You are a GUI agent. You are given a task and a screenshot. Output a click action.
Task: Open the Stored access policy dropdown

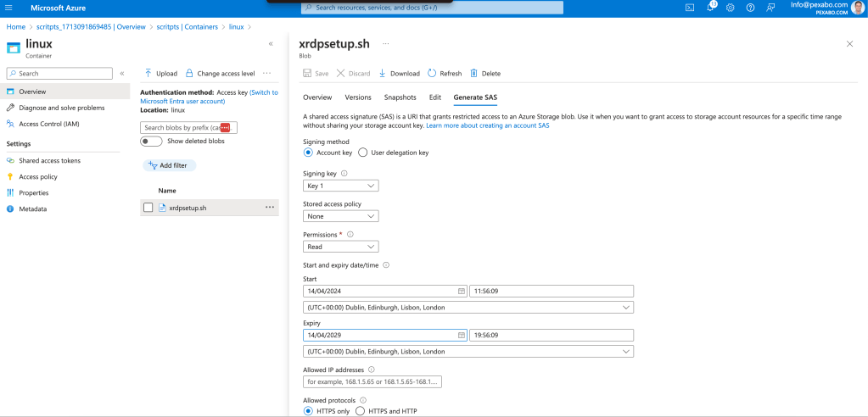(x=341, y=216)
